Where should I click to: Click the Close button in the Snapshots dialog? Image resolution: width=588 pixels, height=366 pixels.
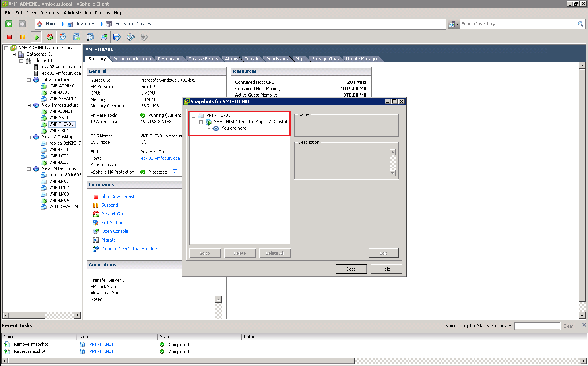pyautogui.click(x=351, y=269)
